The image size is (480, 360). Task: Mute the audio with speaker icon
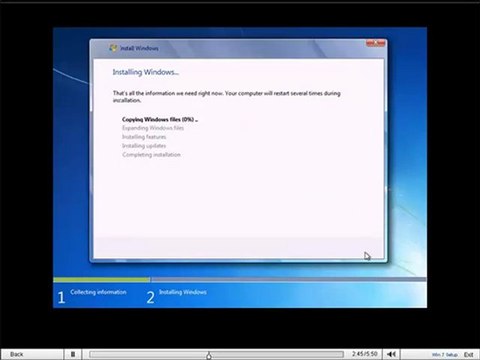pyautogui.click(x=392, y=354)
